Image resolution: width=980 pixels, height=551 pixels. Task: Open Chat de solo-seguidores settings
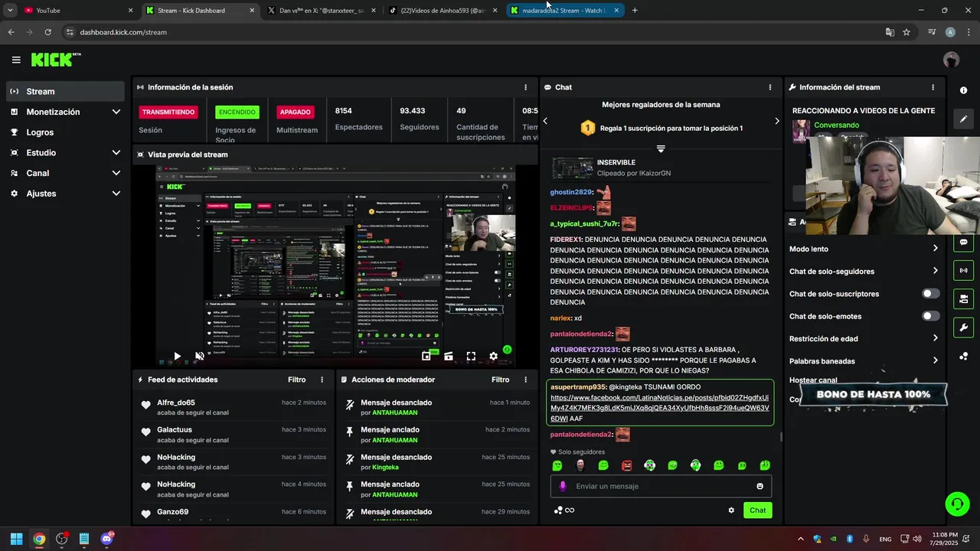(x=864, y=271)
